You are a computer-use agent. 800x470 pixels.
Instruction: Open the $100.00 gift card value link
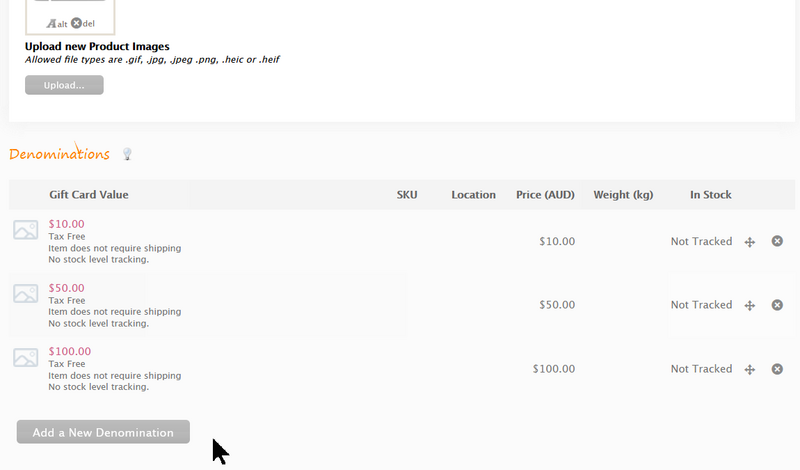click(x=69, y=352)
